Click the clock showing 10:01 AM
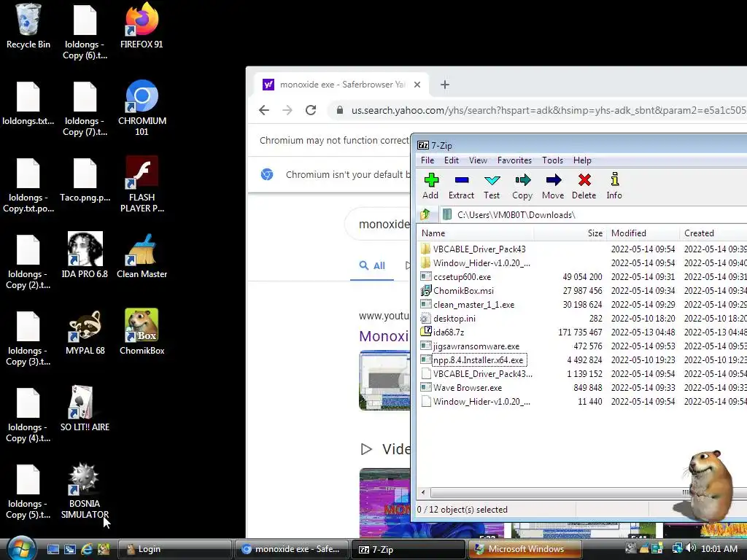The height and width of the screenshot is (560, 747). [719, 549]
